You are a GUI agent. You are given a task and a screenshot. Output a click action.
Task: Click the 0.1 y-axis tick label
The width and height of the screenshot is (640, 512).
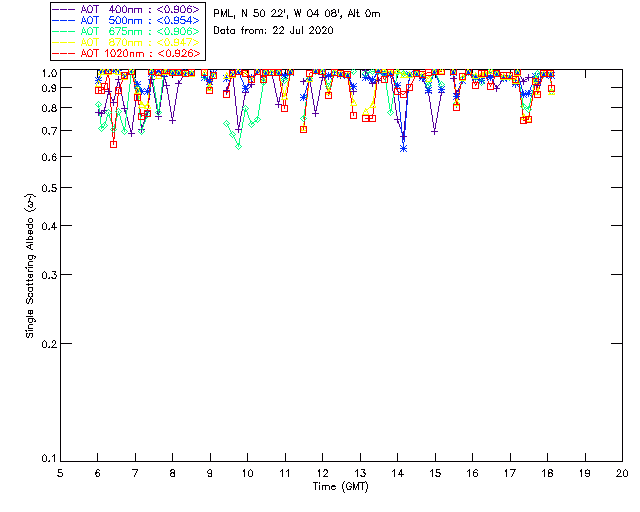click(49, 459)
